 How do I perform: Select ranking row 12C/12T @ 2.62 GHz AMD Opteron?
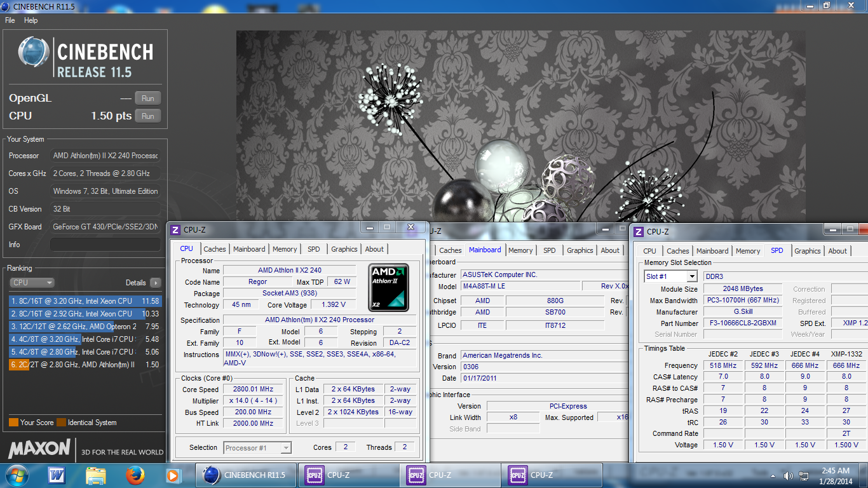(x=85, y=327)
